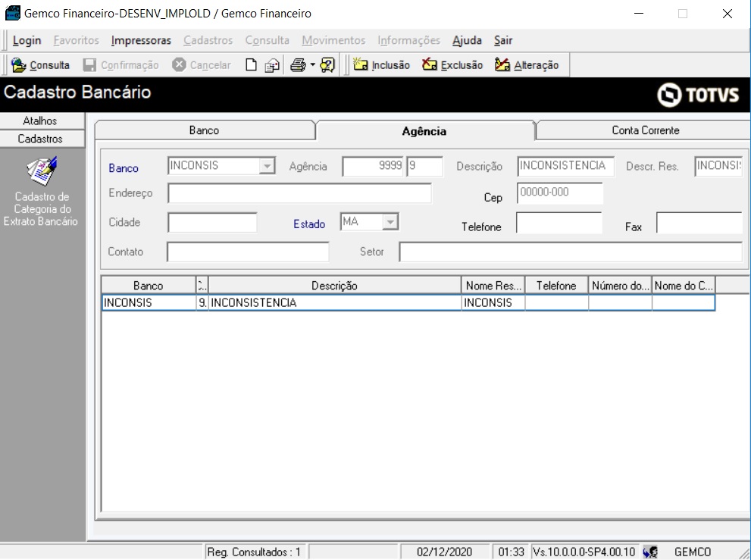751x560 pixels.
Task: Click the time 01:33 in status bar
Action: coord(511,552)
